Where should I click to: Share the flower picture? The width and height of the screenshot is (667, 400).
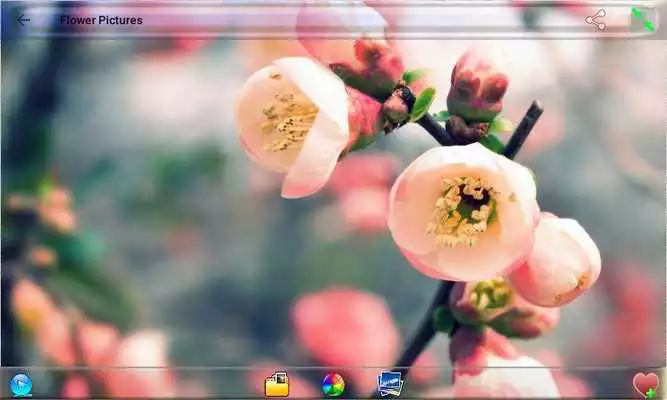(x=595, y=20)
